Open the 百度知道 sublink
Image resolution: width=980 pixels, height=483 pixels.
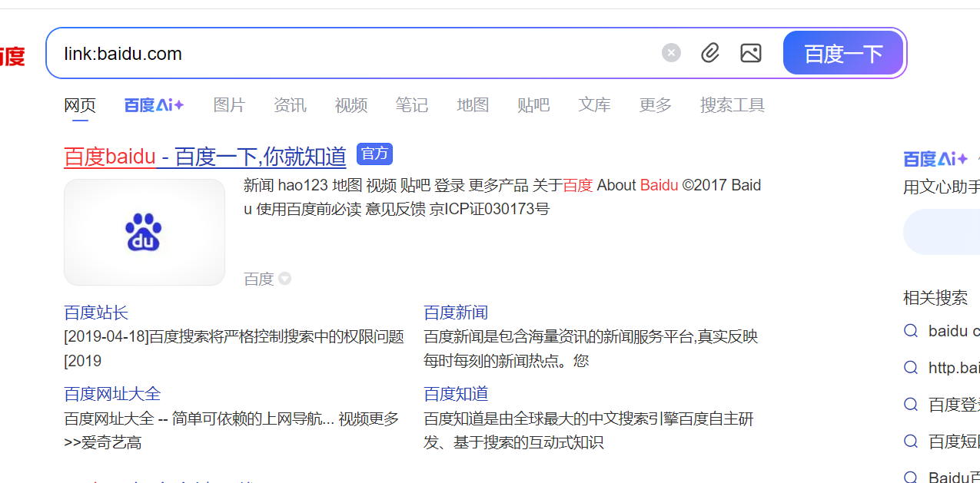click(x=456, y=394)
